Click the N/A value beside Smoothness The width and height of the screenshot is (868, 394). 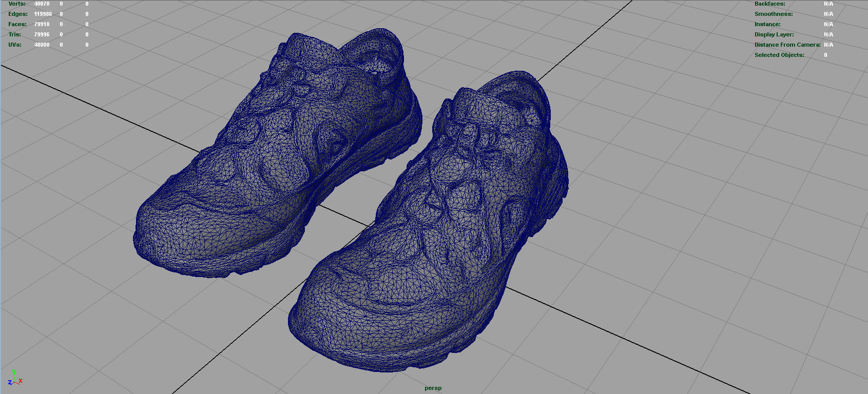828,14
